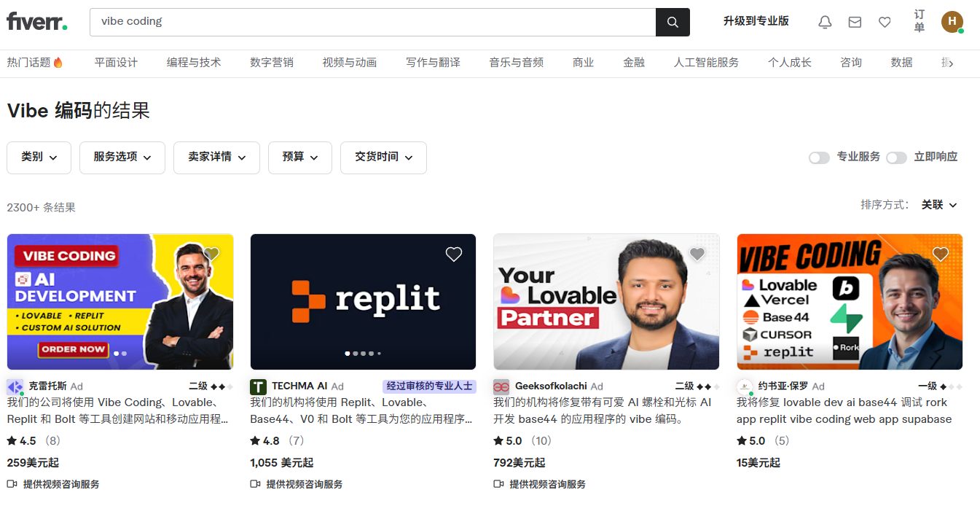Viewport: 980px width, 506px height.
Task: Expand the 交货时间 filter dropdown
Action: pyautogui.click(x=383, y=157)
